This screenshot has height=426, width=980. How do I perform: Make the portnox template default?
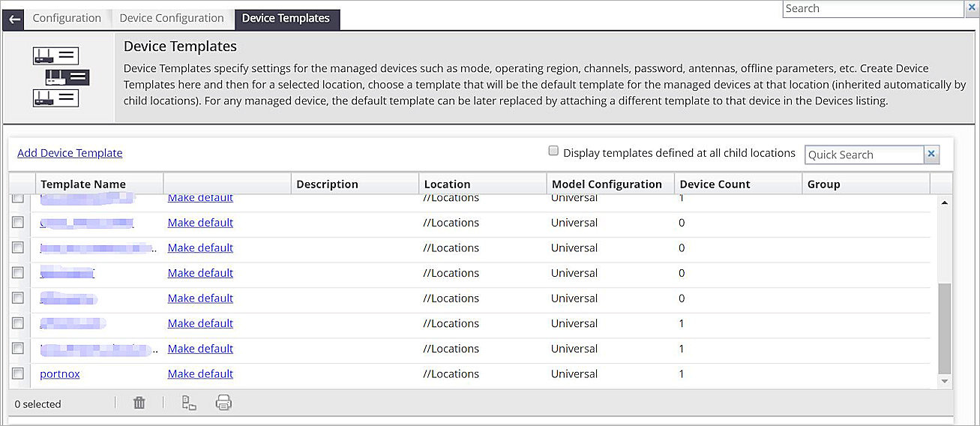tap(200, 373)
